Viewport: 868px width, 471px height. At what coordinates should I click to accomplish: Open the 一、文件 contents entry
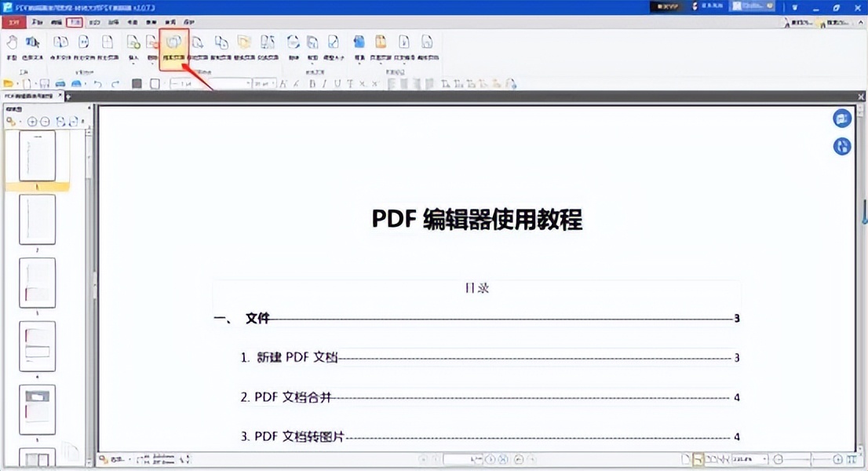[x=476, y=318]
